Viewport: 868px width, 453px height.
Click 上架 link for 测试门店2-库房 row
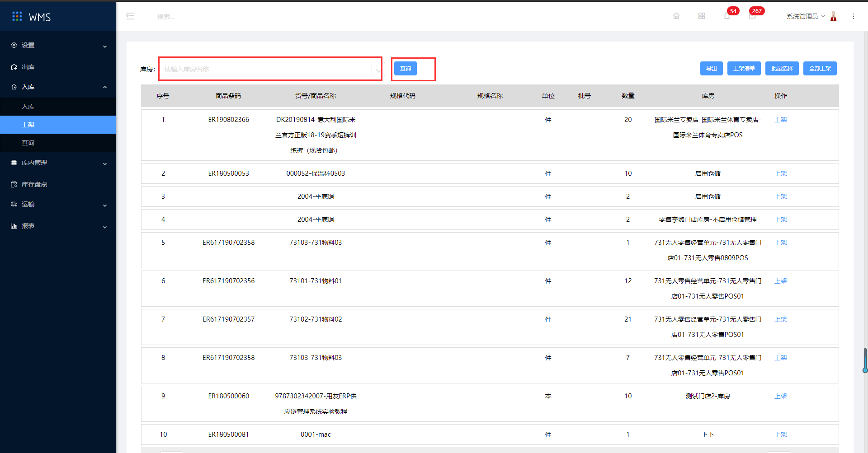tap(781, 396)
